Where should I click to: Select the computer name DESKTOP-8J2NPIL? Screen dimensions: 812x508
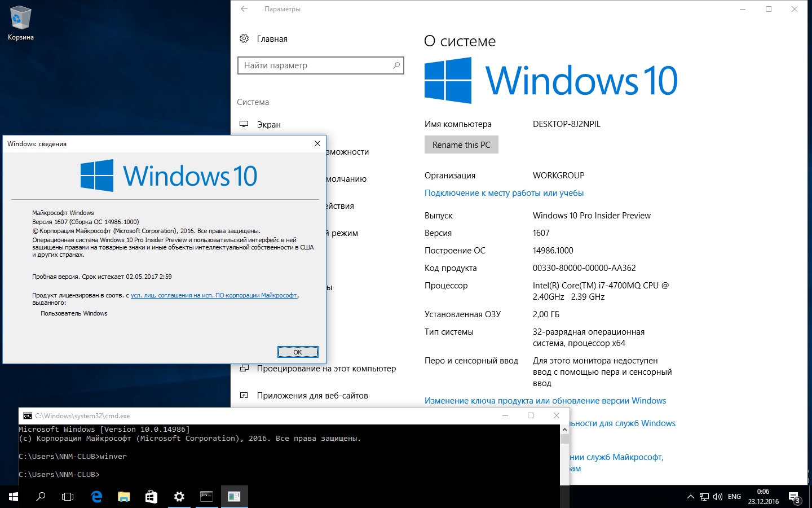pos(567,124)
